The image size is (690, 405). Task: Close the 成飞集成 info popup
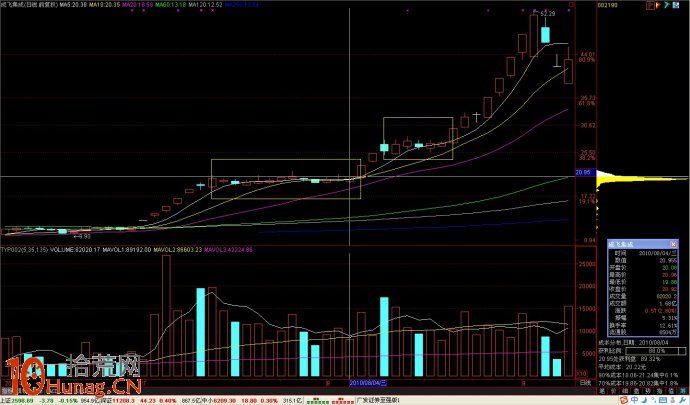tap(673, 244)
